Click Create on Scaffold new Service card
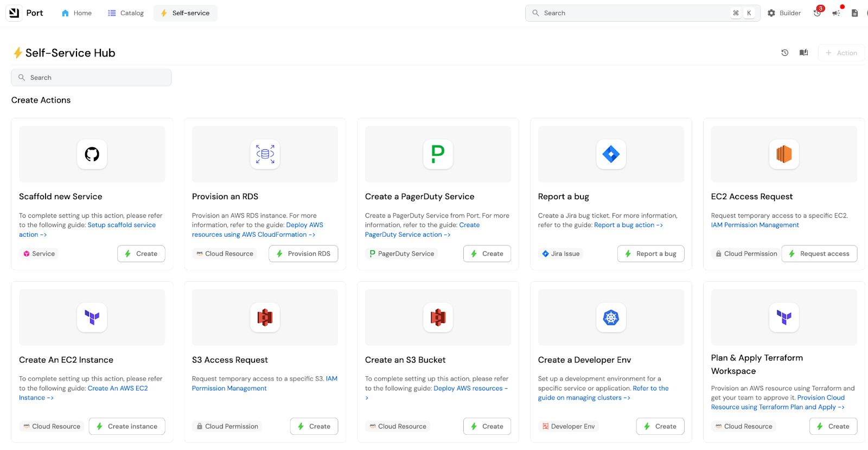This screenshot has width=868, height=450. tap(141, 253)
